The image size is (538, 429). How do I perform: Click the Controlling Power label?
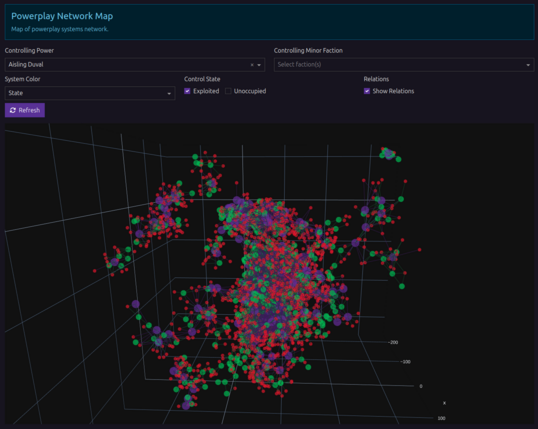(x=29, y=50)
